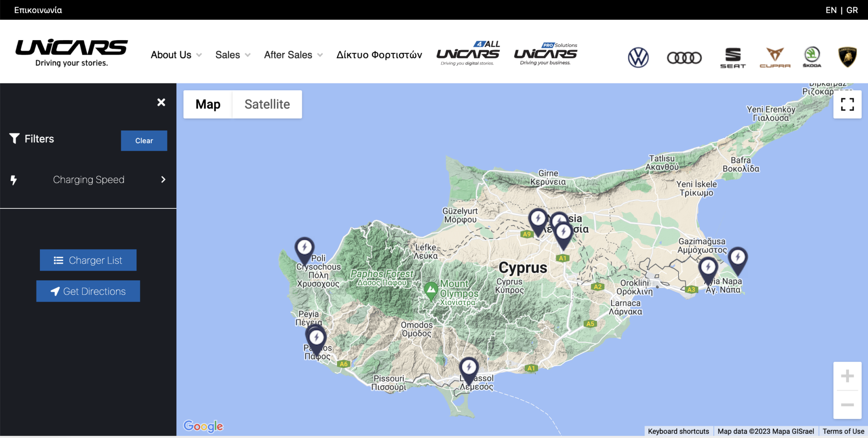Close the filters sidebar panel
The image size is (868, 438).
[x=161, y=103]
